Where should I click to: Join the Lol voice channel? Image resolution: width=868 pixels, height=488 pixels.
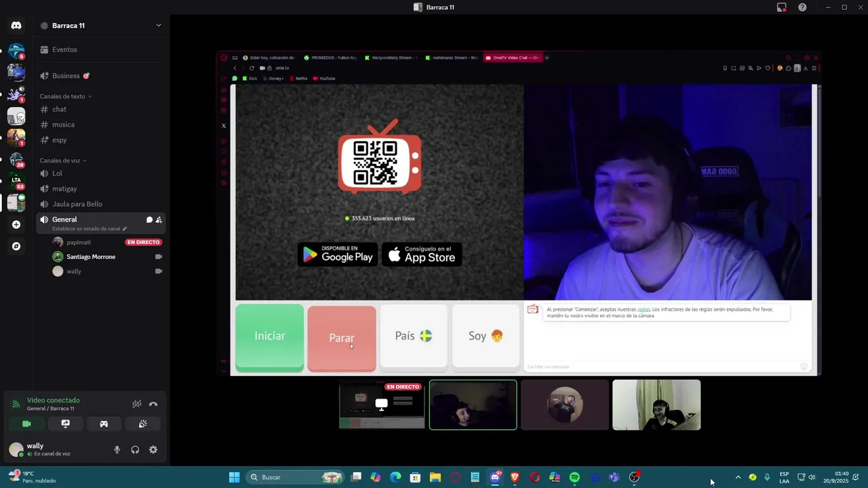click(x=100, y=174)
